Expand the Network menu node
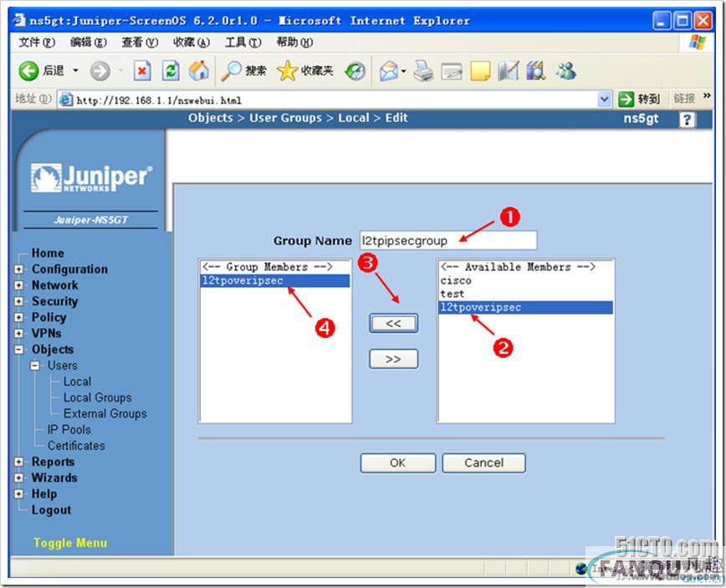Screen dimensions: 726x588 click(x=18, y=285)
